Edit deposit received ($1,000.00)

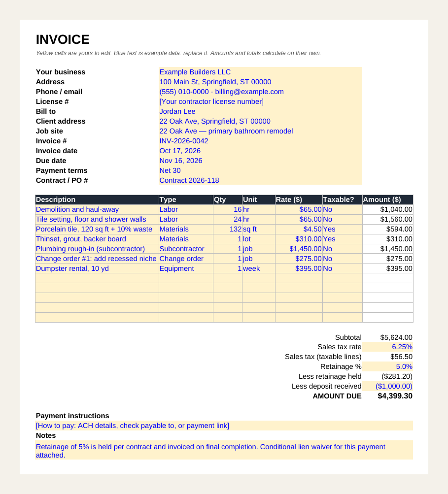pyautogui.click(x=388, y=386)
